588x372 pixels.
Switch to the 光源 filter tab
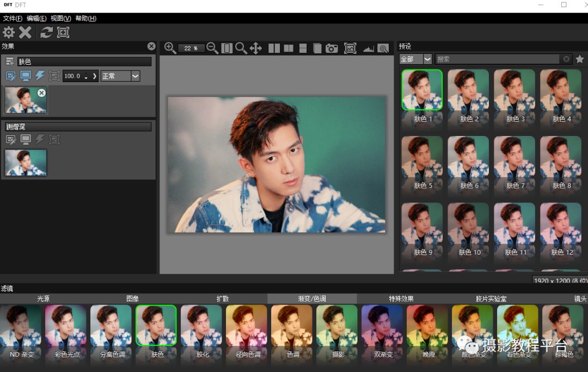(x=44, y=299)
